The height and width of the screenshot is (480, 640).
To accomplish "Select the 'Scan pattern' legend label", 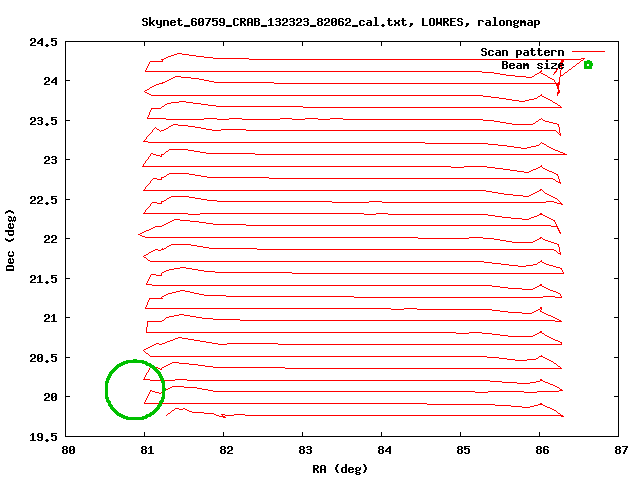I will (522, 52).
